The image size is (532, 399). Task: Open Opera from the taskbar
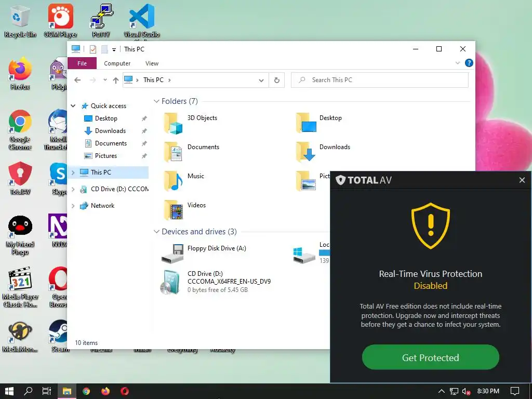coord(125,391)
